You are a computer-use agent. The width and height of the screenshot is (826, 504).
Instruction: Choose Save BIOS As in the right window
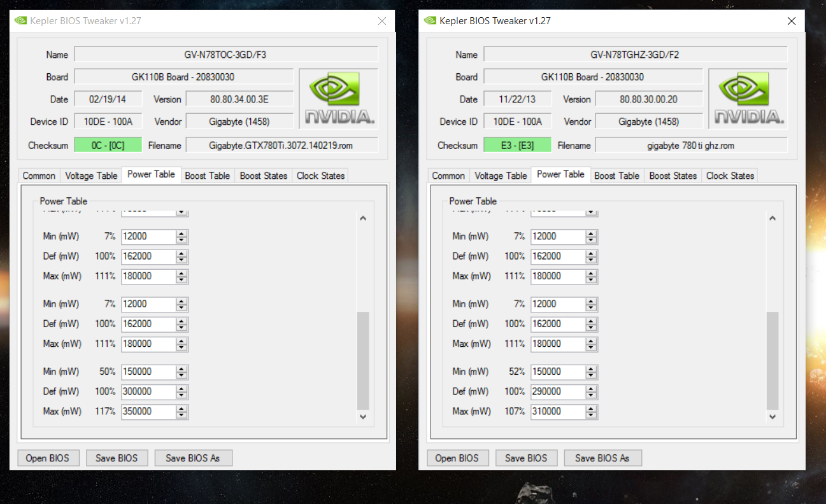click(x=602, y=458)
